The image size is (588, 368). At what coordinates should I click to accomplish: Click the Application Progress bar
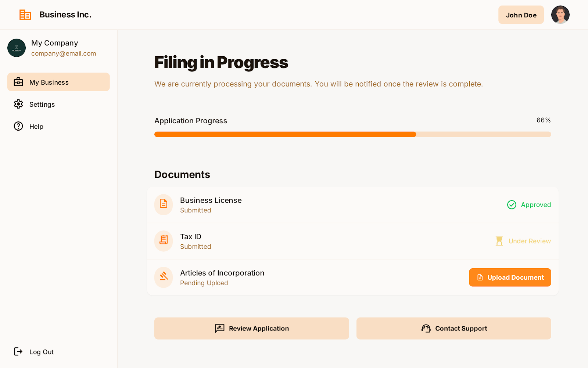pos(352,134)
